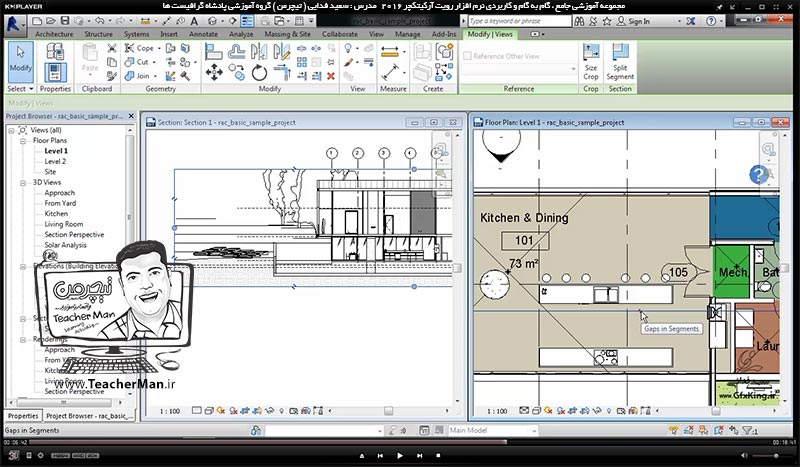Toggle the Reference Other View checkbox
The image size is (800, 467).
[x=467, y=56]
